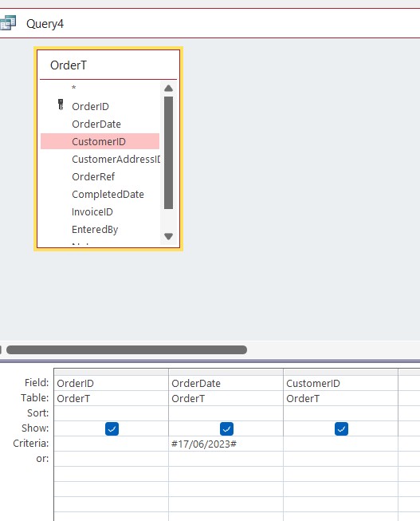Click the OrderT vertical scrollbar thumb
Screen dimensions: 420x521
point(169,153)
